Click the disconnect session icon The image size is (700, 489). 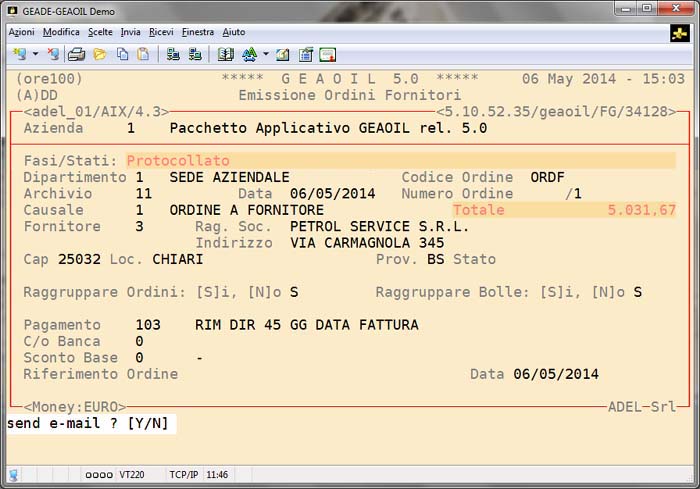(x=53, y=54)
